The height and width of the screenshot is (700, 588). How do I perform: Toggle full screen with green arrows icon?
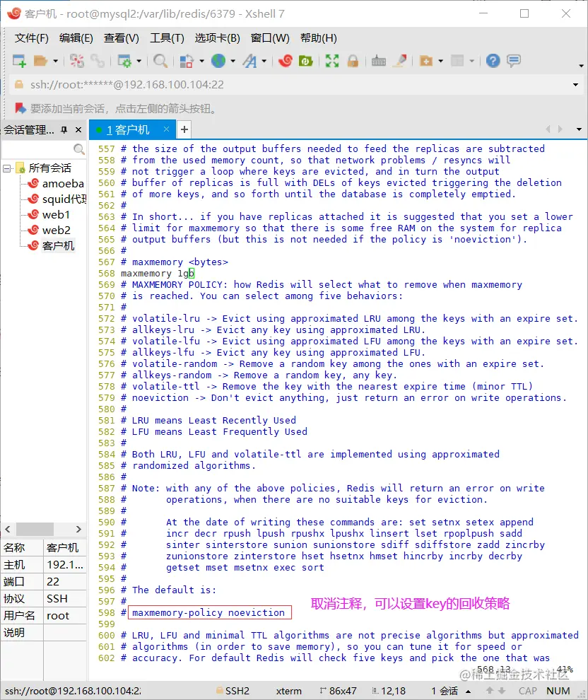[332, 61]
